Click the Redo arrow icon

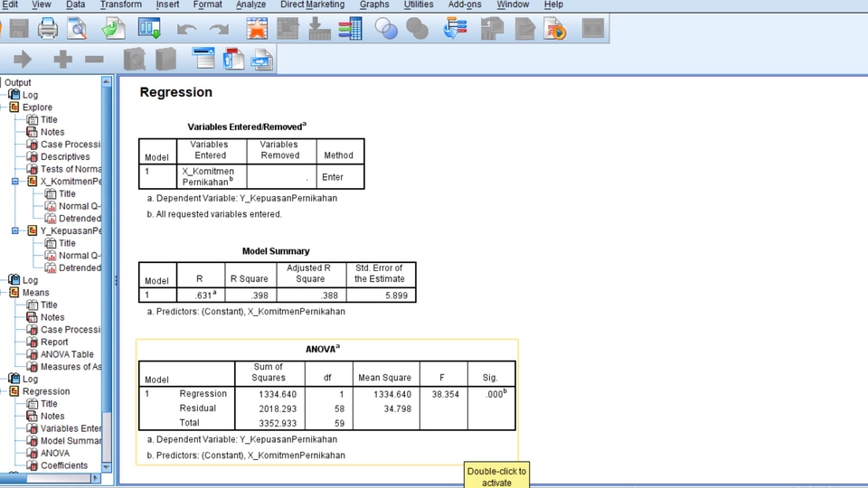[x=219, y=29]
